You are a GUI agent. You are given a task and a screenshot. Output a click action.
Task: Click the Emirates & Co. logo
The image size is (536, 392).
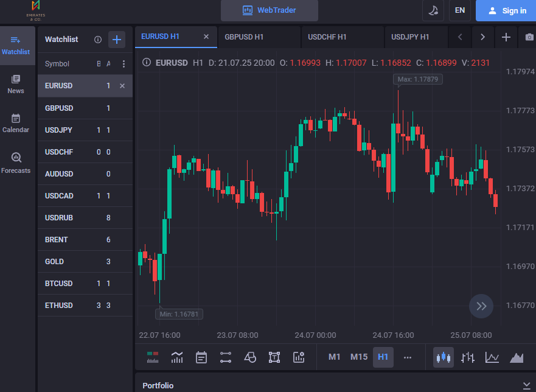(35, 11)
